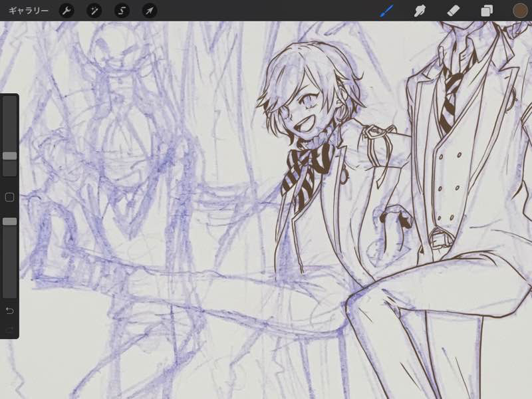Image resolution: width=532 pixels, height=399 pixels.
Task: Open the brown color picker circle
Action: click(520, 11)
